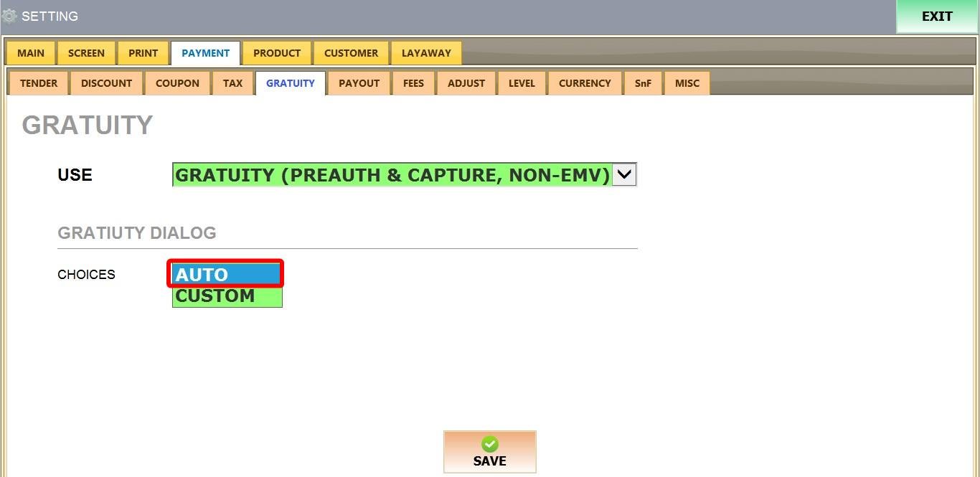
Task: Open the TAX sub-tab
Action: (232, 83)
